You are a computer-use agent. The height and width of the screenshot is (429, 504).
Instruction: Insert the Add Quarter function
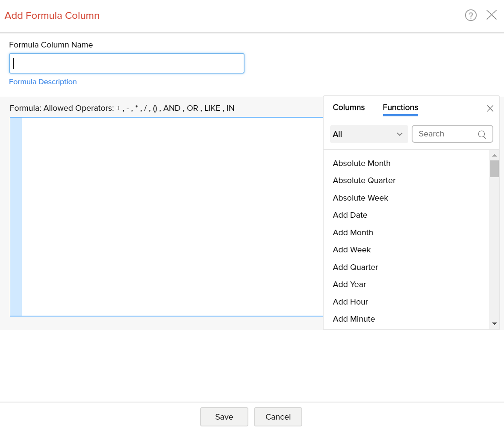pyautogui.click(x=355, y=267)
